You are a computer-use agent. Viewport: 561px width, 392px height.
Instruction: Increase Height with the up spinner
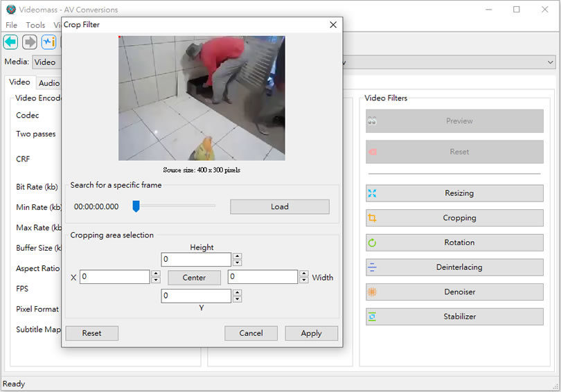pyautogui.click(x=237, y=256)
